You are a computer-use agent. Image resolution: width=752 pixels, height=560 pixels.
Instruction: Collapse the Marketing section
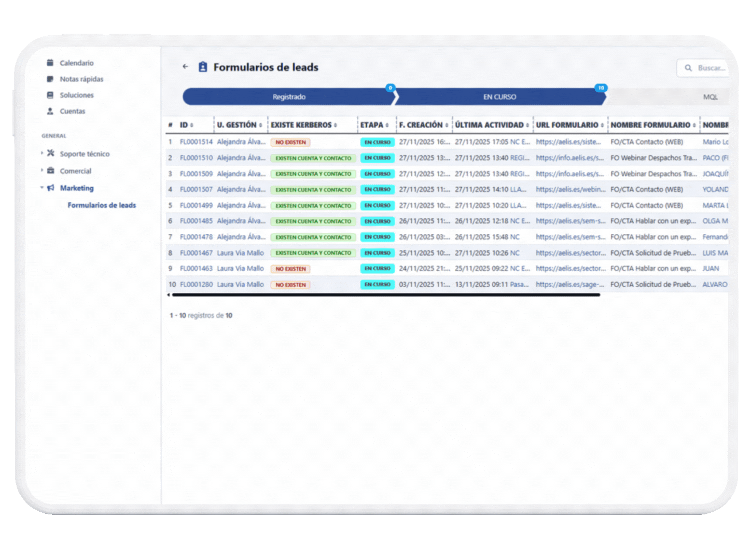(41, 188)
